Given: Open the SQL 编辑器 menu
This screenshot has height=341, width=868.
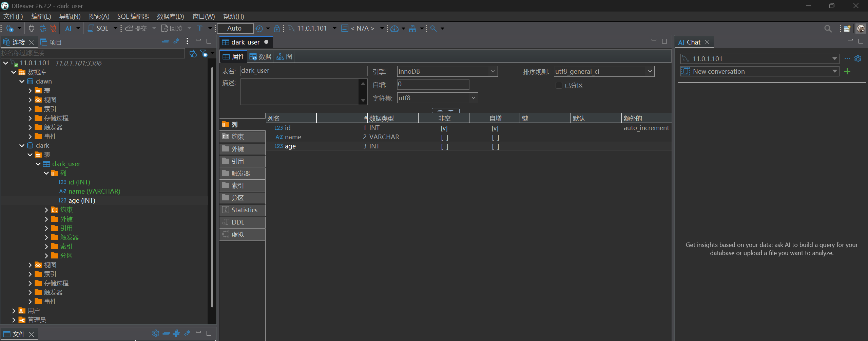Looking at the screenshot, I should click(133, 17).
